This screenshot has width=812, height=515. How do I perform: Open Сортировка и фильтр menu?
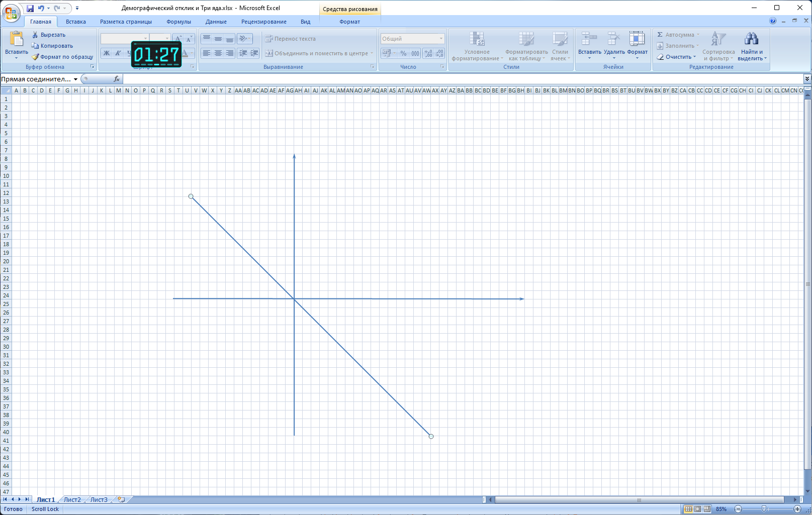(718, 46)
